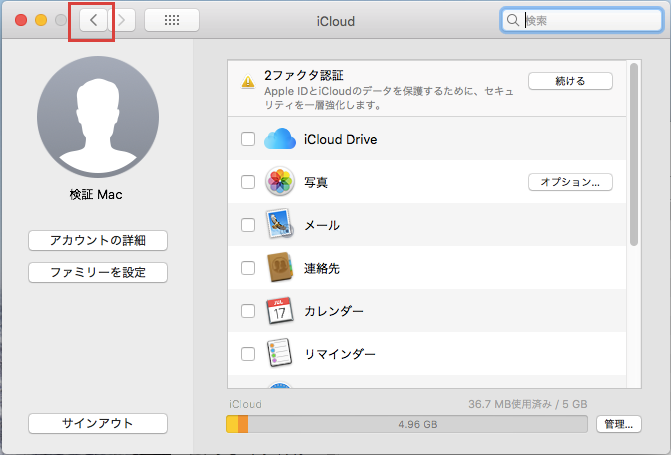Close the window with red button
Viewport: 671px width, 455px height.
(x=21, y=20)
